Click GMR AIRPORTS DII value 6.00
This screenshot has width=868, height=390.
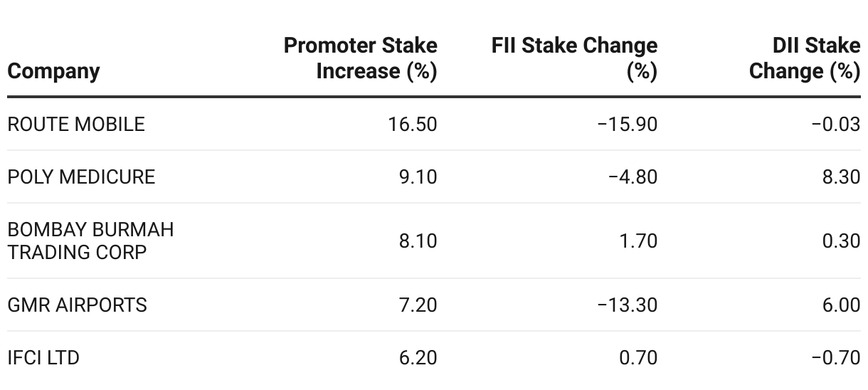(841, 305)
